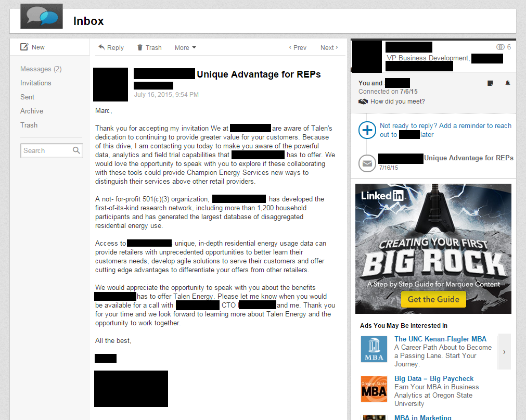Go to the Next message
The height and width of the screenshot is (420, 526).
(x=329, y=48)
